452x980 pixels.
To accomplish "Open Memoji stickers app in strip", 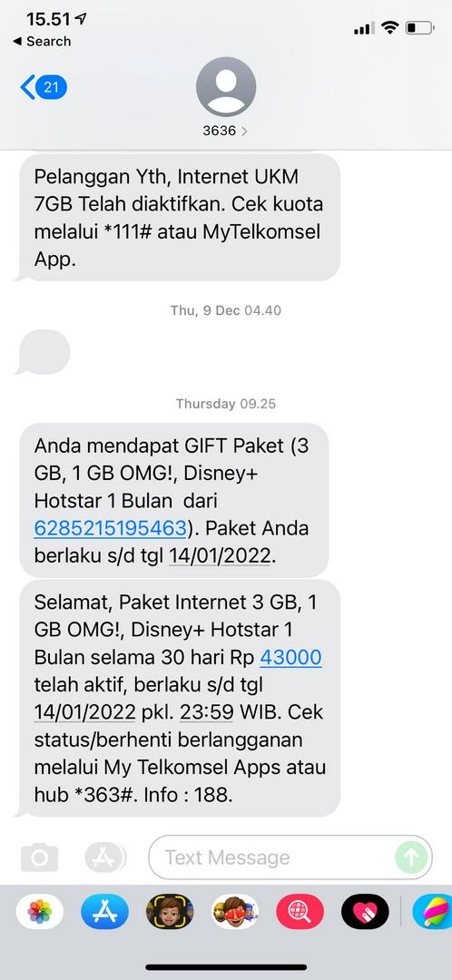I will (x=235, y=911).
